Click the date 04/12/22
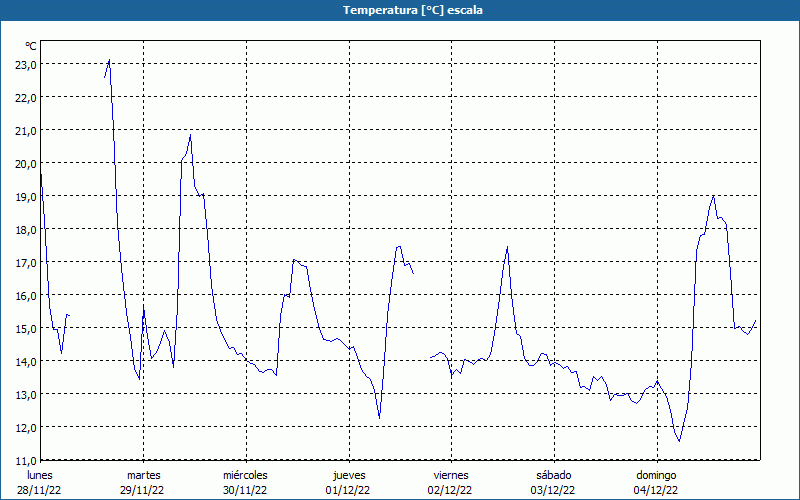 656,490
